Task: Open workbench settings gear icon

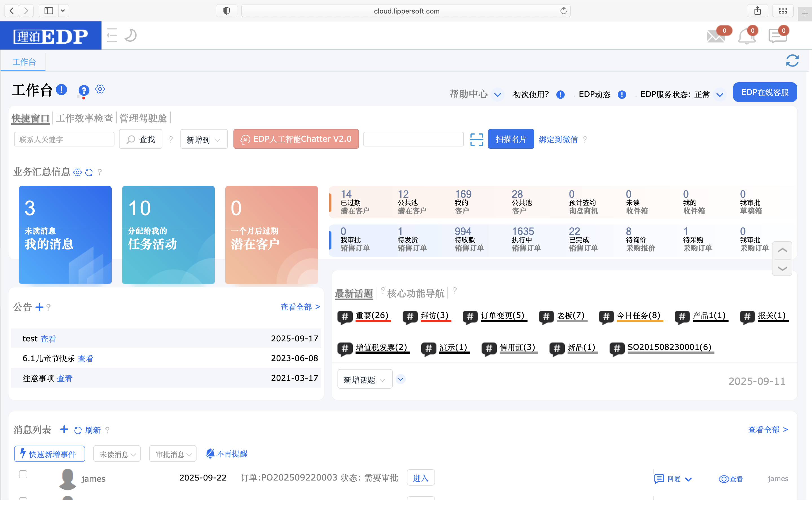Action: [x=100, y=89]
